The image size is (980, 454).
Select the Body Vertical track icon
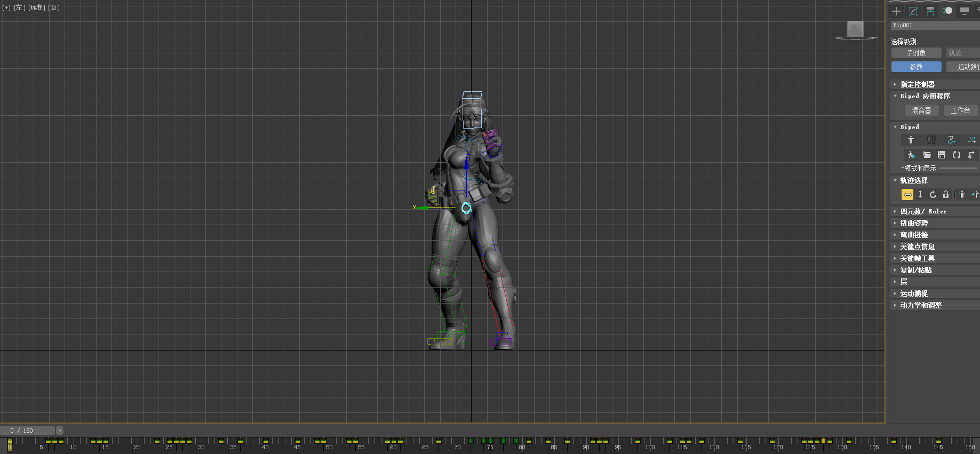pyautogui.click(x=920, y=195)
